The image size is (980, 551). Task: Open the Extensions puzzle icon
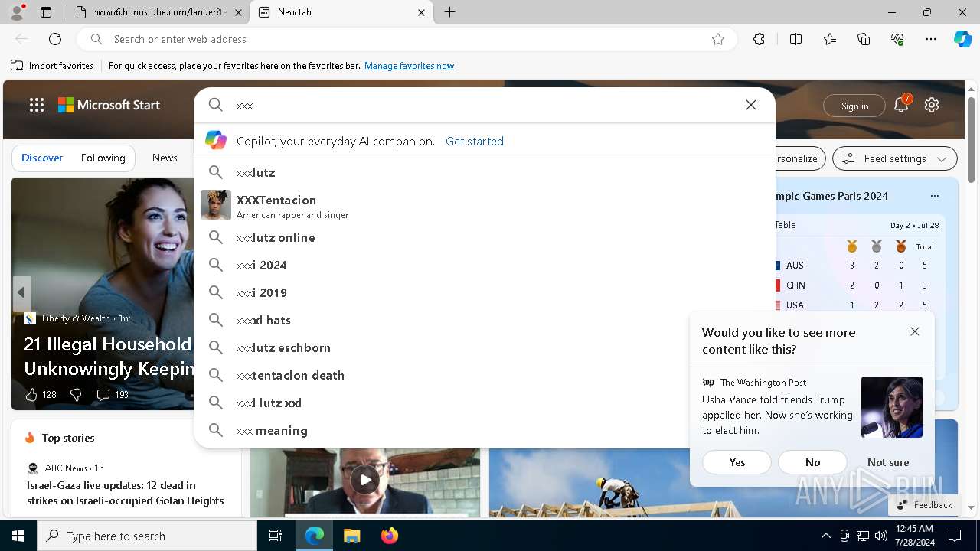pyautogui.click(x=759, y=39)
